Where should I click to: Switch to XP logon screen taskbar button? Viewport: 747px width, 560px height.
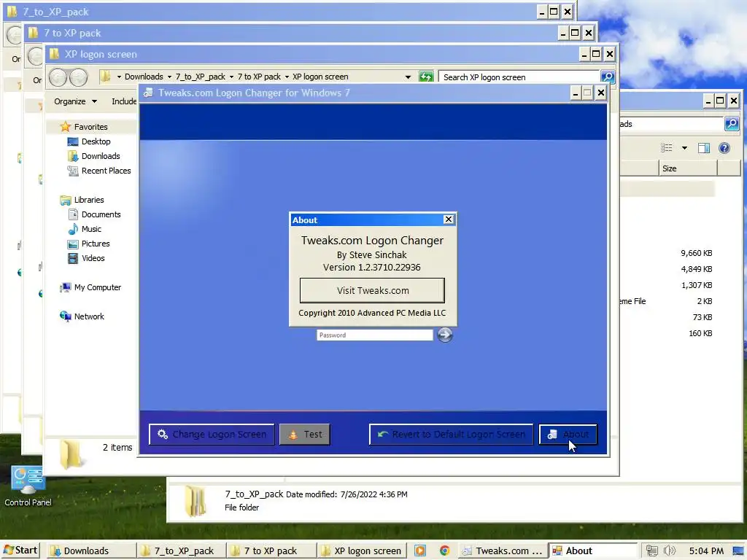pos(362,551)
